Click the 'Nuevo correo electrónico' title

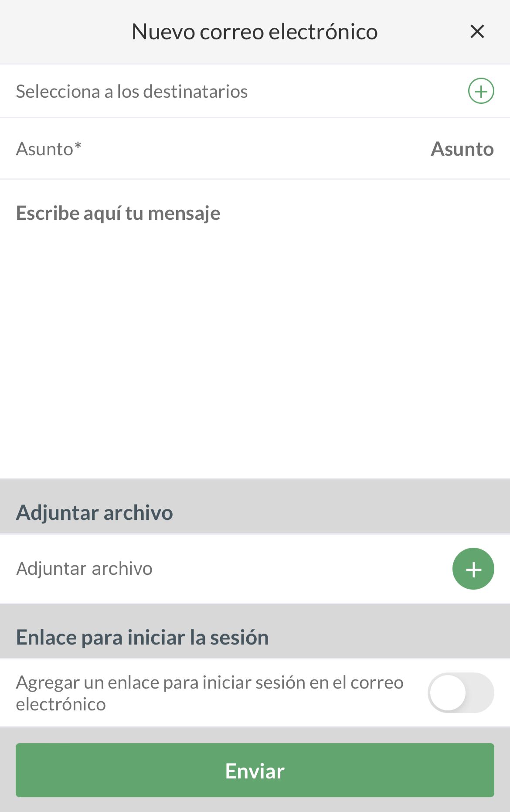click(x=255, y=32)
